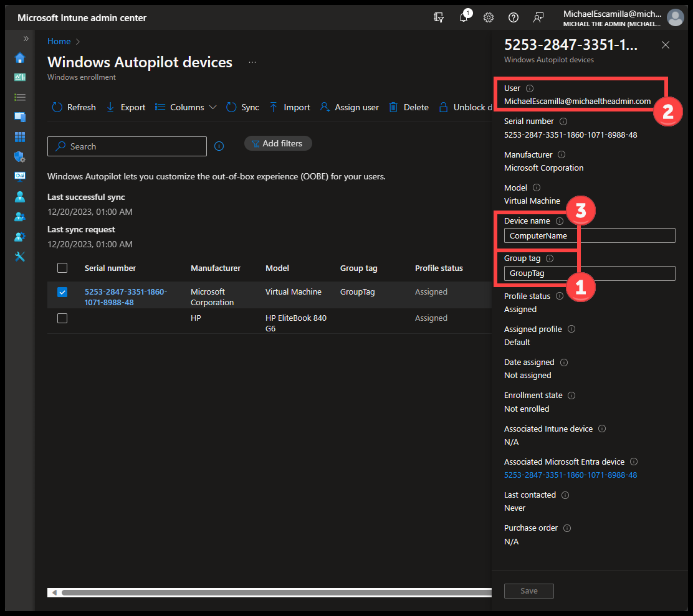Select Assign user from the toolbar
The height and width of the screenshot is (616, 693).
point(349,107)
